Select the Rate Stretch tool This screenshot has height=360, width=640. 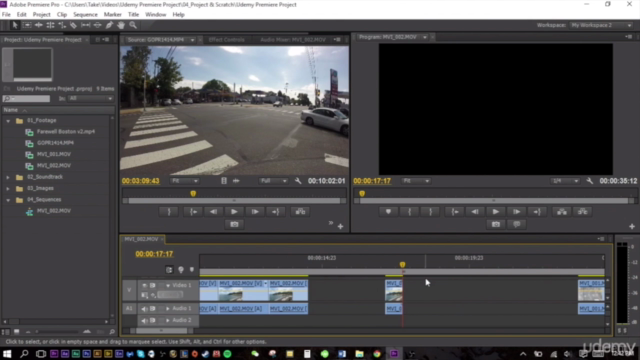62,25
